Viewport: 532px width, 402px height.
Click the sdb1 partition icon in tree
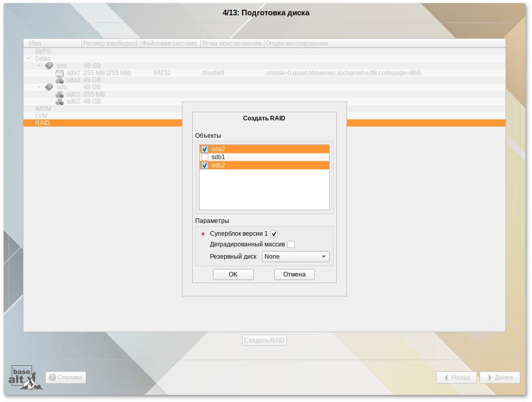coord(60,94)
